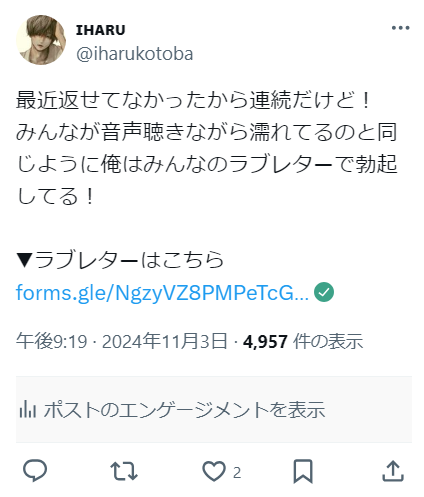
Task: Share the post with the upload icon
Action: 393,471
